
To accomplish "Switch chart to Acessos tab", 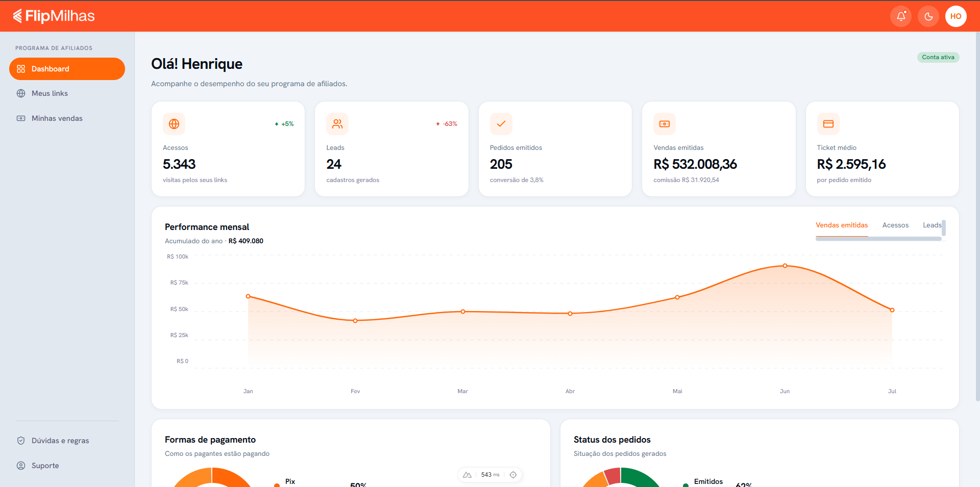I will 895,225.
